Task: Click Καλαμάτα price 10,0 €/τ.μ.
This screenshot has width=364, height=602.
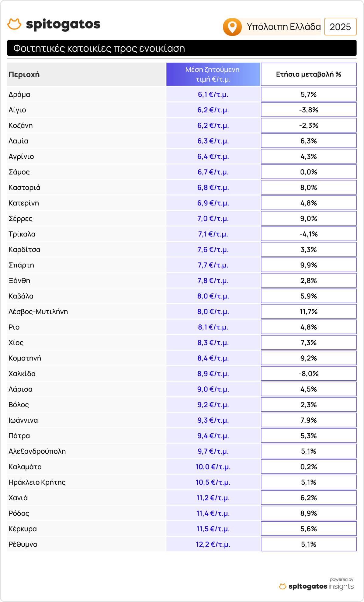Action: 213,467
